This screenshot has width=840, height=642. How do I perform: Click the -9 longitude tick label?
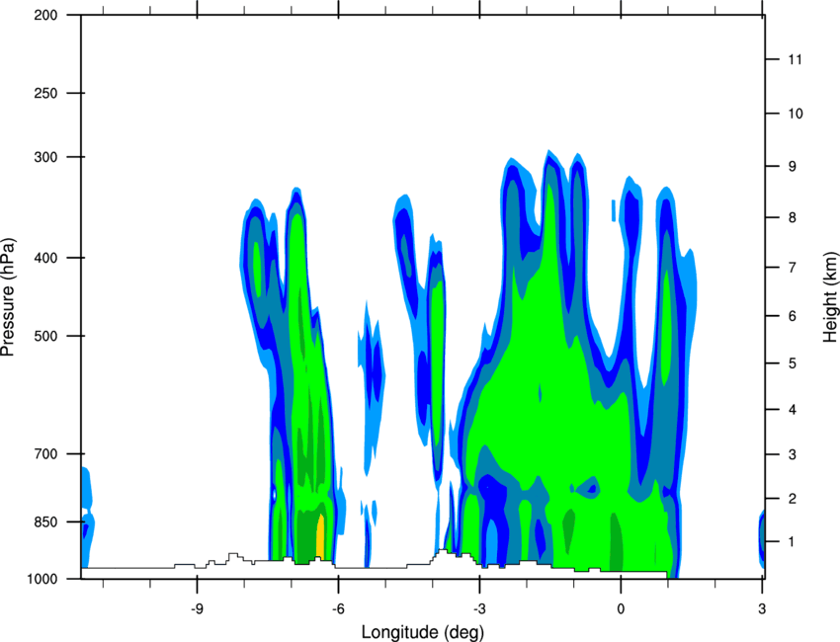click(197, 608)
